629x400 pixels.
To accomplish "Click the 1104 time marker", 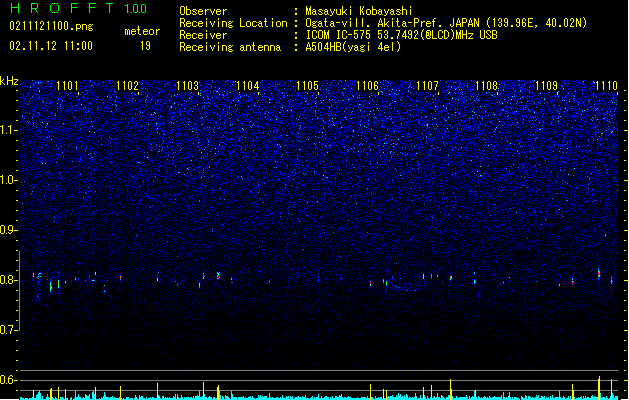I will point(248,86).
